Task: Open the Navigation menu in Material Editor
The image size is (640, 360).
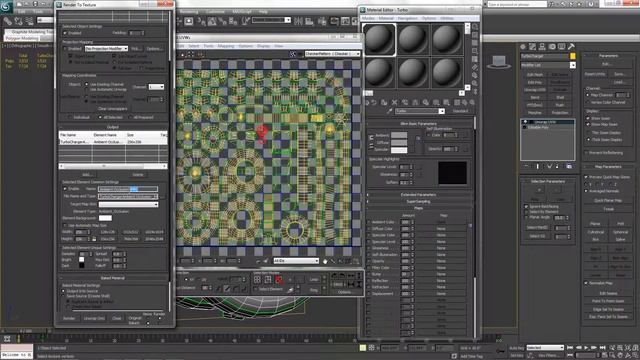Action: tap(408, 18)
